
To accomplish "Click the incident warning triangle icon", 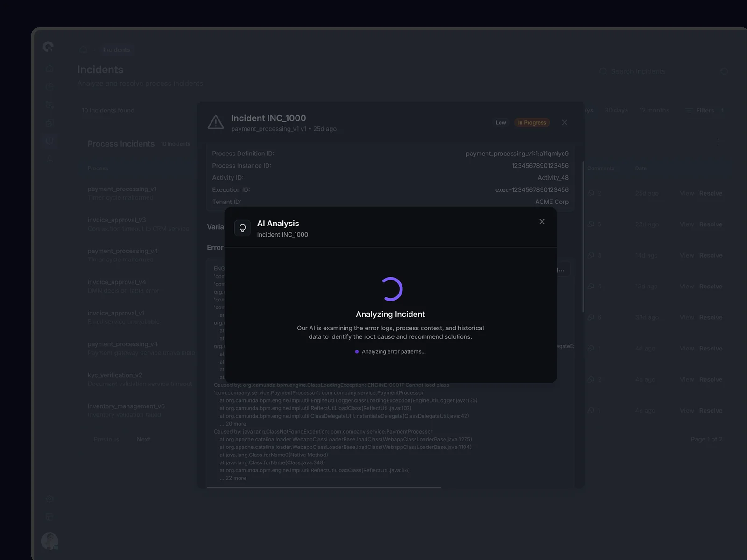I will (x=216, y=122).
